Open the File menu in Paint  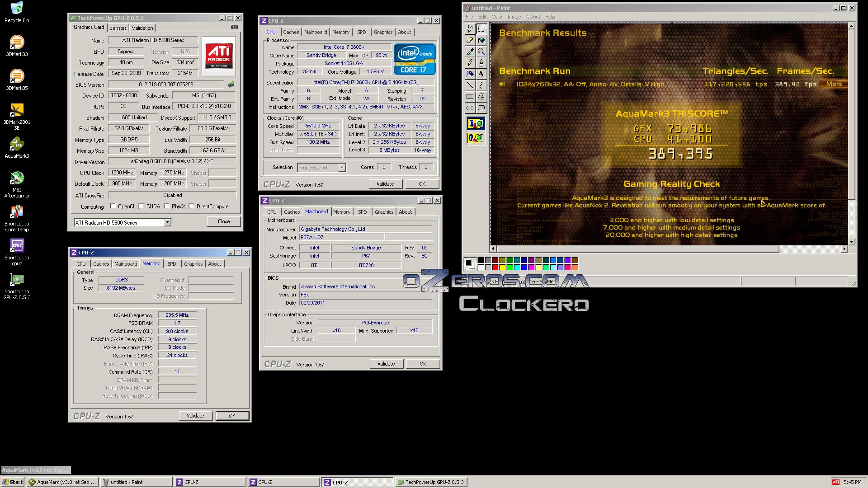[469, 17]
